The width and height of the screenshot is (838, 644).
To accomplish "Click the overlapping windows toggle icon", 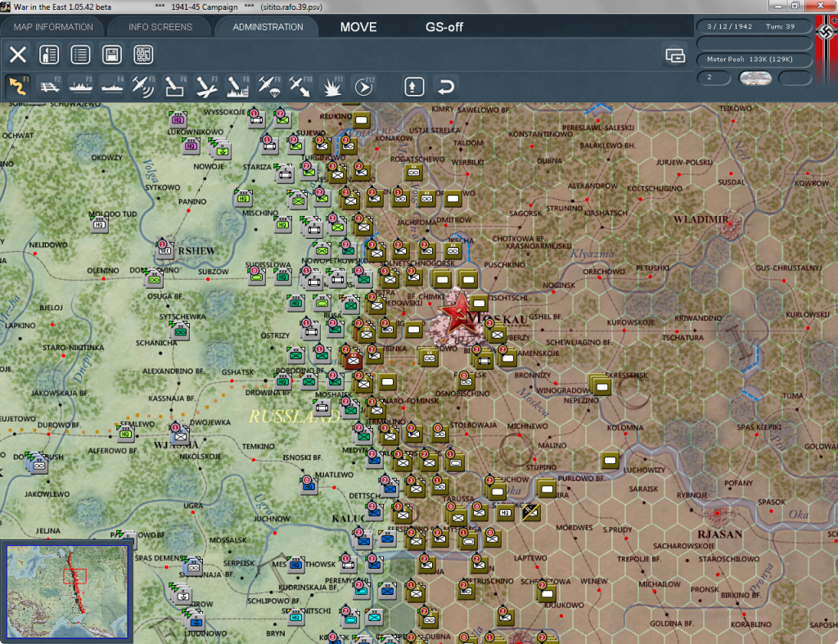I will point(675,55).
